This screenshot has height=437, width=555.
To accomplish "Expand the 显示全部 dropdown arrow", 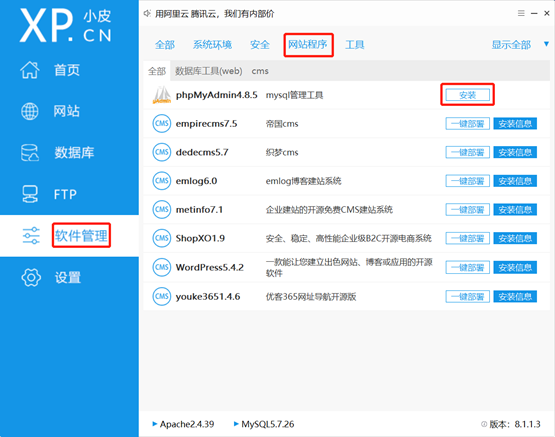I will [546, 44].
